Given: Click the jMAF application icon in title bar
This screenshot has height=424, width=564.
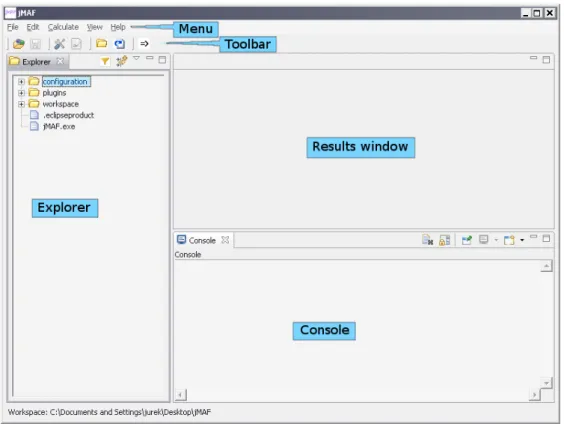Looking at the screenshot, I should [x=10, y=13].
